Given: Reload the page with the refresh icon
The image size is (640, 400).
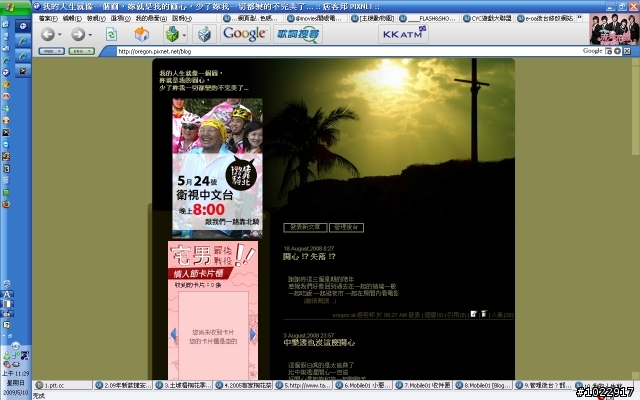Looking at the screenshot, I should (111, 34).
